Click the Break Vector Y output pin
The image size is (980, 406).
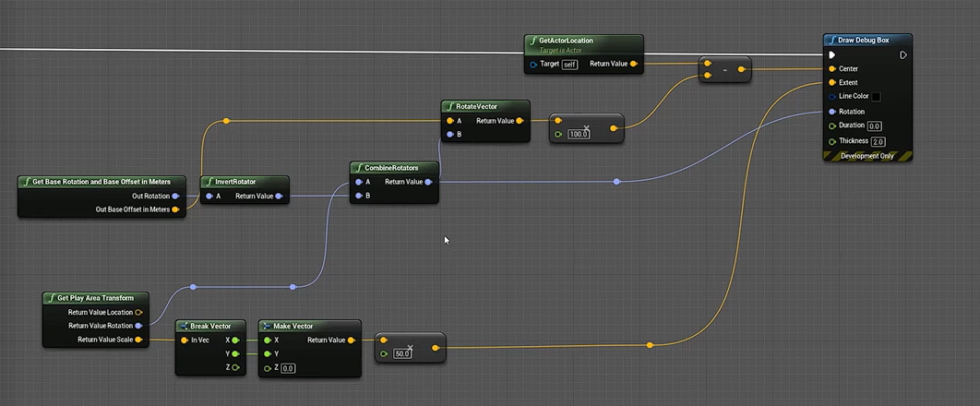(235, 354)
